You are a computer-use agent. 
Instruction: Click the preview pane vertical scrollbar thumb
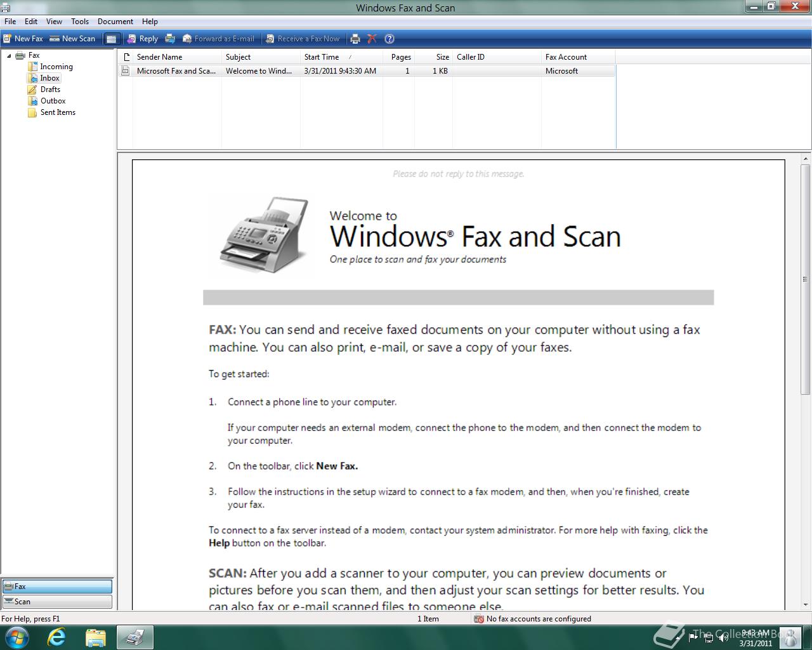point(806,279)
